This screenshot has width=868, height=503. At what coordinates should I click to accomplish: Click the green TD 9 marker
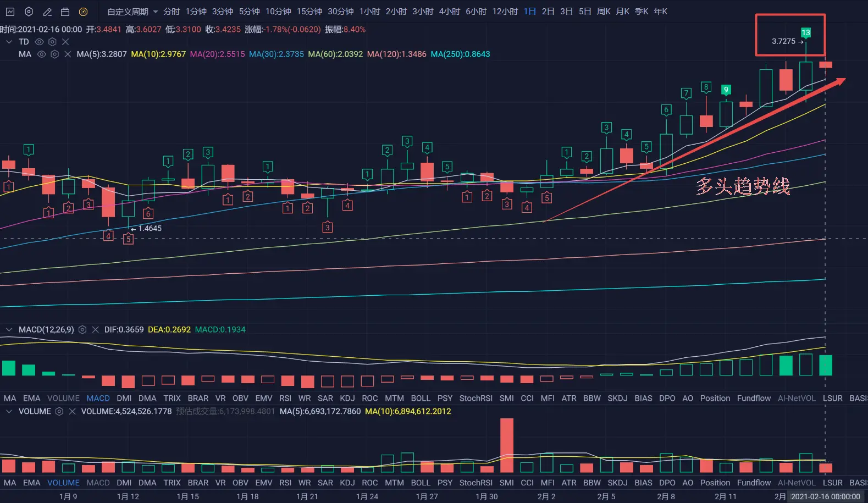726,90
